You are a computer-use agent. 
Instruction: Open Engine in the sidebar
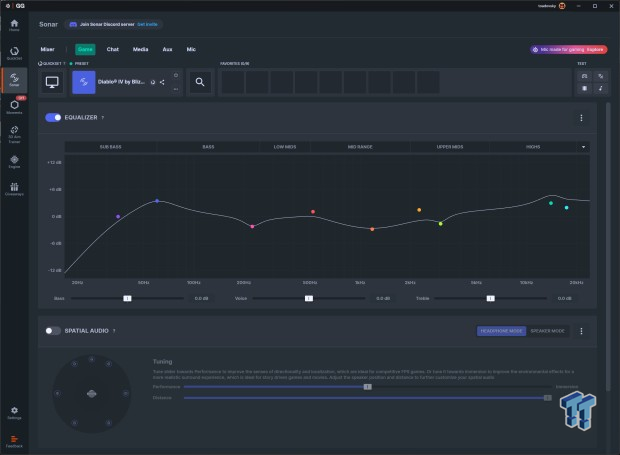(x=14, y=162)
